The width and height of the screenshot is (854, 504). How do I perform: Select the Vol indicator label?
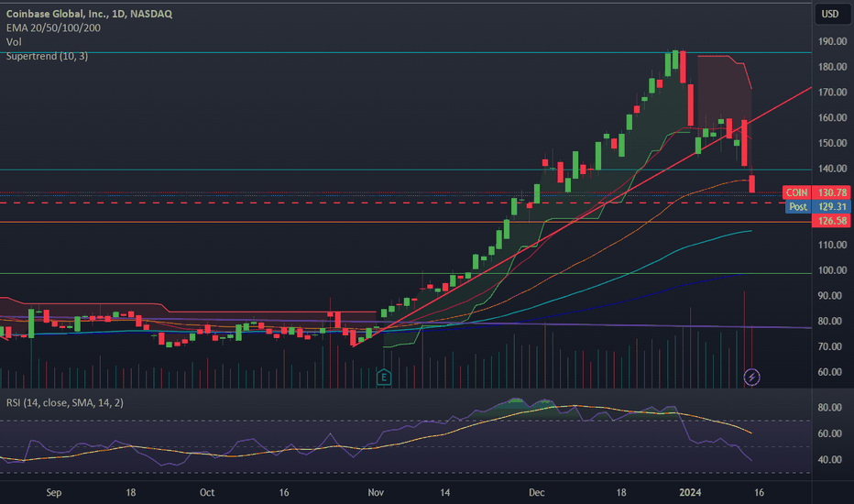pos(14,42)
